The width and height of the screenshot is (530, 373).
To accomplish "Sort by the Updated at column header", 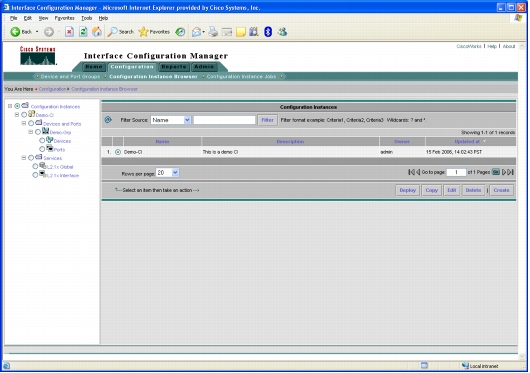I will pos(467,142).
